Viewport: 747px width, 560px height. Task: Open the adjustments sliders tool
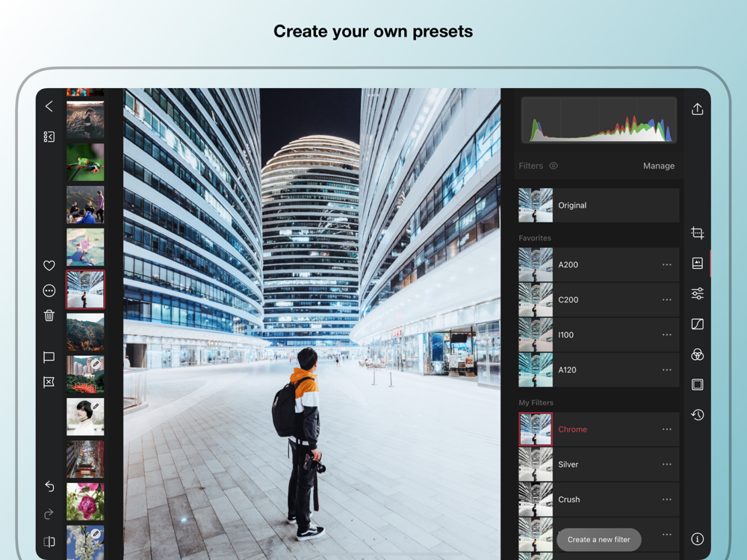click(x=698, y=293)
